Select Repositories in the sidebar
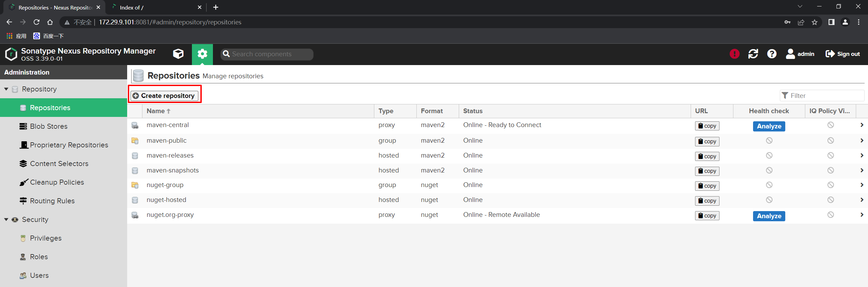The width and height of the screenshot is (868, 287). point(63,108)
